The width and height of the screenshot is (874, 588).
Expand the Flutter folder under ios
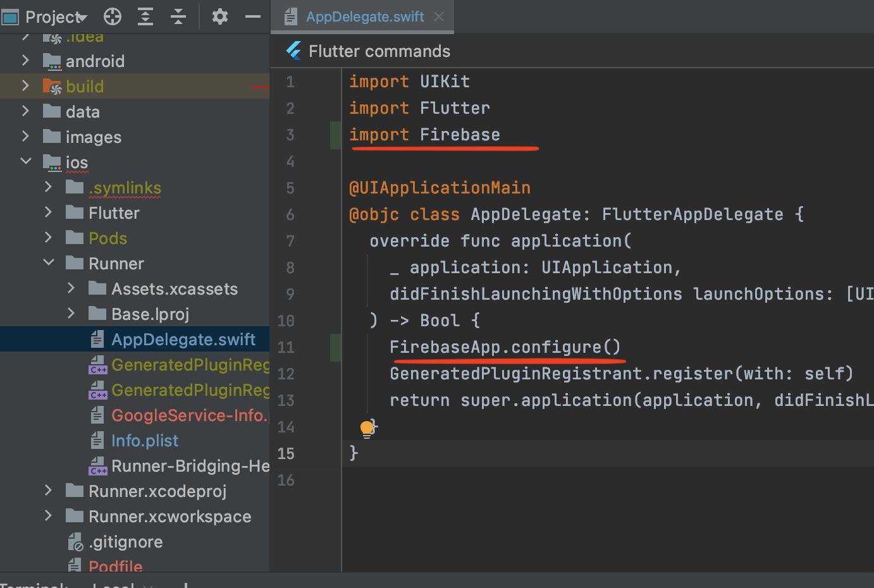[48, 212]
